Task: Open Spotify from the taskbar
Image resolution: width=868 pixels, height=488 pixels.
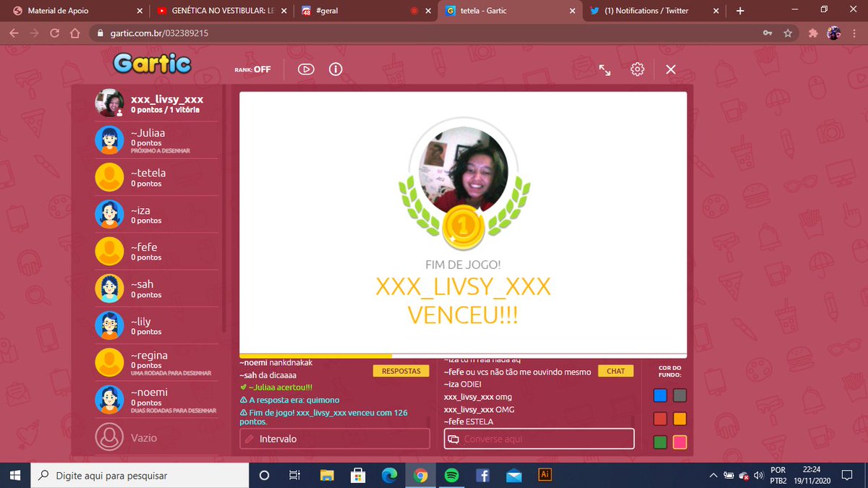Action: [x=451, y=476]
